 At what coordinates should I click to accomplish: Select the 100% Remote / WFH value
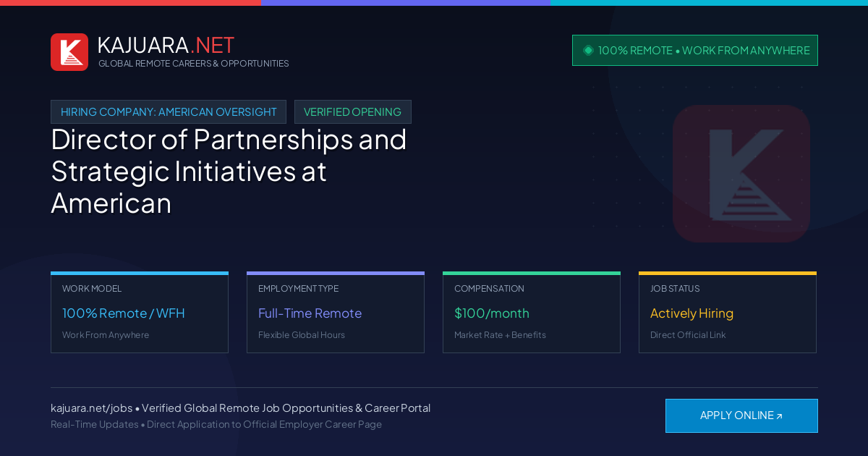click(x=124, y=313)
